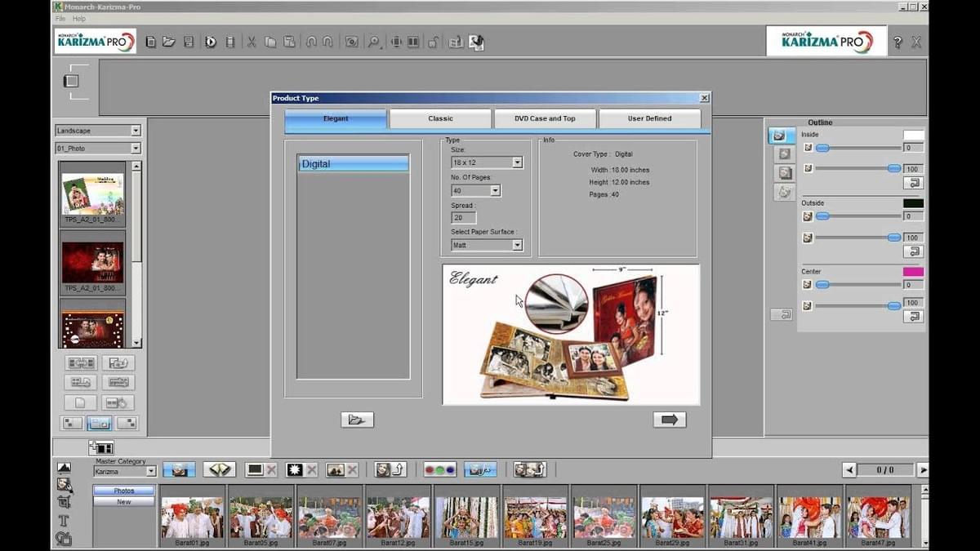Switch to the Classic tab
980x551 pixels.
click(440, 118)
